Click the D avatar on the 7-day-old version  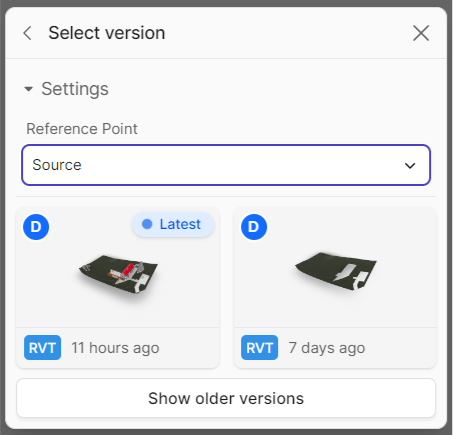254,227
